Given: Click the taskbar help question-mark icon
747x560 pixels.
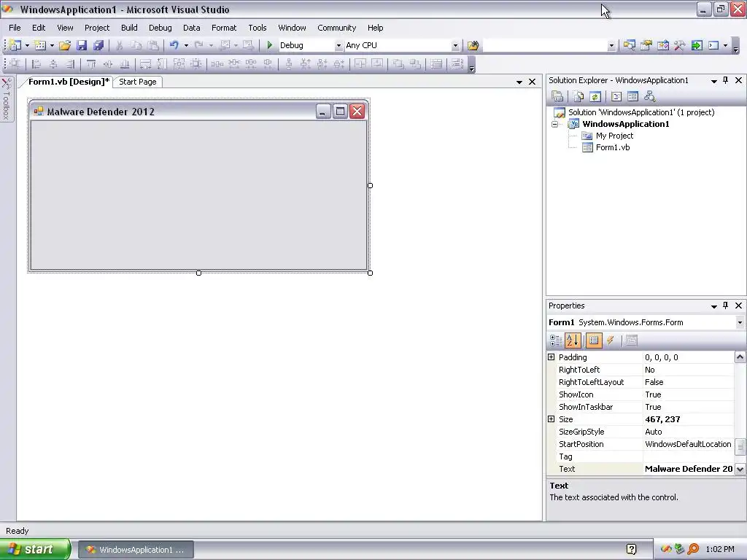Looking at the screenshot, I should (631, 549).
